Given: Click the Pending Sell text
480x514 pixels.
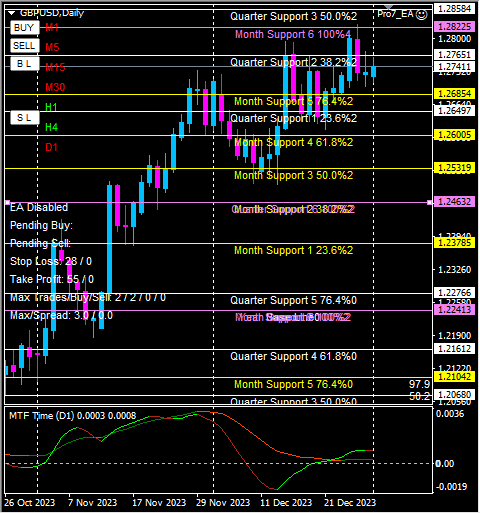Looking at the screenshot, I should tap(40, 243).
